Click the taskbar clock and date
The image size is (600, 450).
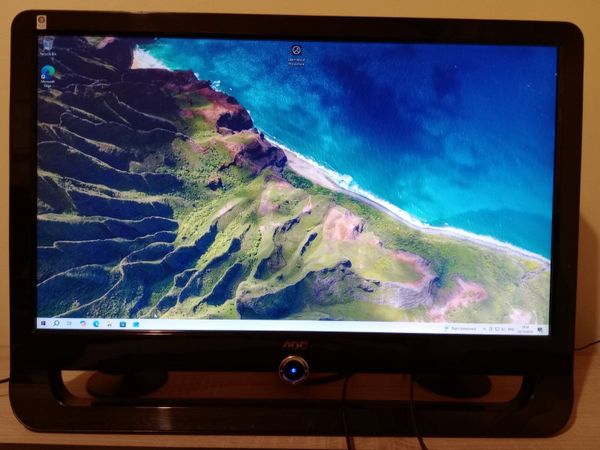[x=525, y=328]
